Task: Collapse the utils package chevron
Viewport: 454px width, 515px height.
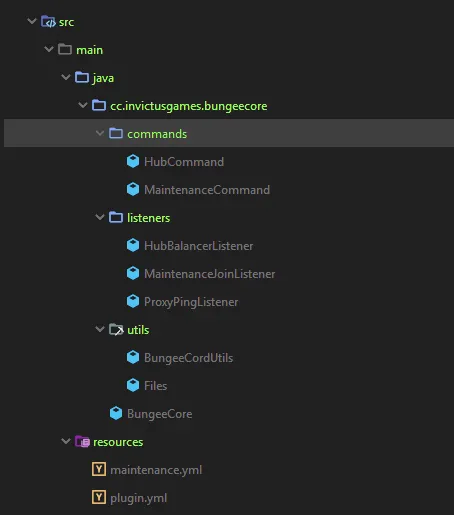Action: [100, 329]
